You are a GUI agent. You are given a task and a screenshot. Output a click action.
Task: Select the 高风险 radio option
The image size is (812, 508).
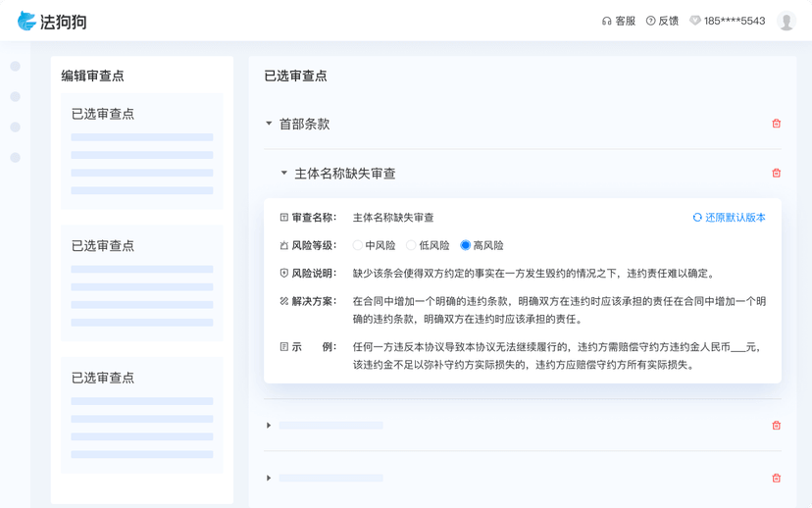[465, 245]
